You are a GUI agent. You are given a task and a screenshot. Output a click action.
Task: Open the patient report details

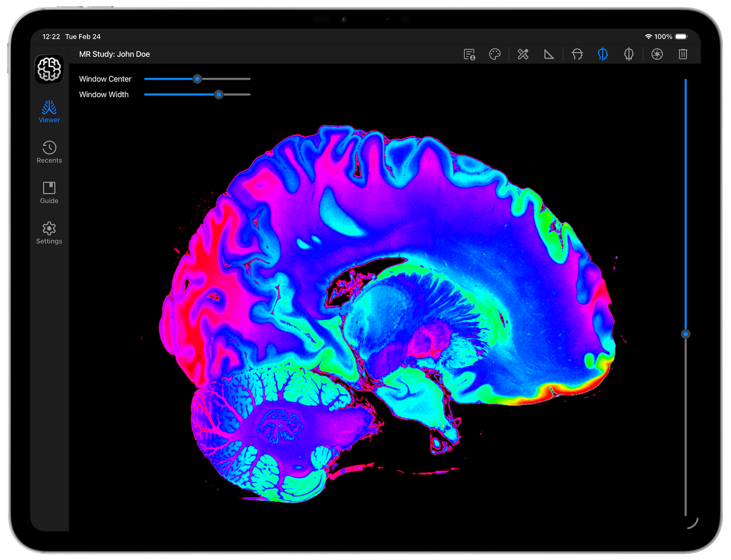click(470, 54)
